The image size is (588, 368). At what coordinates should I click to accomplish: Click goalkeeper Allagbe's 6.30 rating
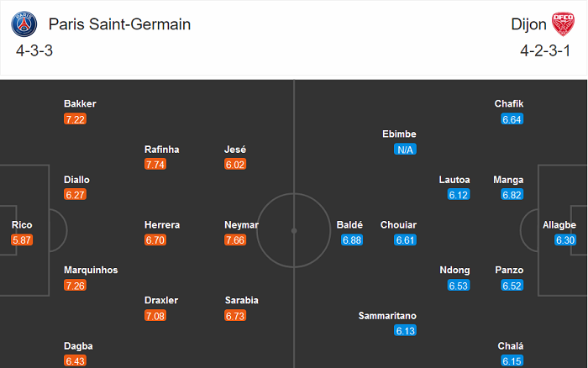pos(566,240)
